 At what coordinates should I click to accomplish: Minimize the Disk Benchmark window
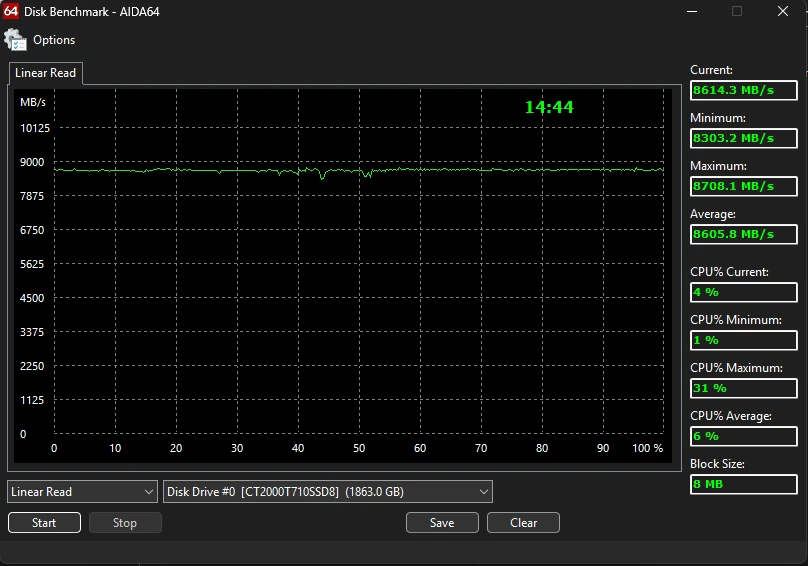[691, 12]
